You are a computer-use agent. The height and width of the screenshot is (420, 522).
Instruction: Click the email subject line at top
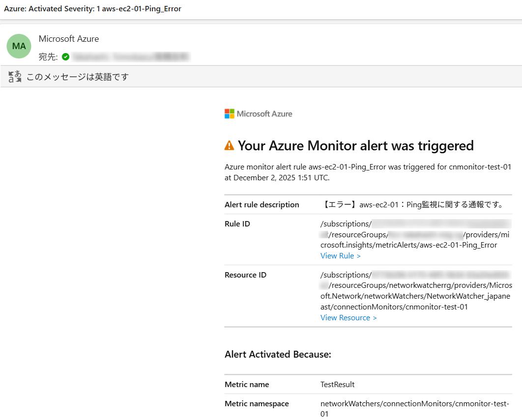(92, 9)
